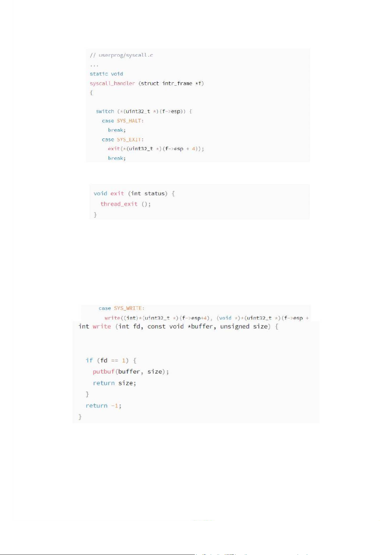Click 'void exit' function definition
This screenshot has height=555, width=392.
tap(109, 193)
